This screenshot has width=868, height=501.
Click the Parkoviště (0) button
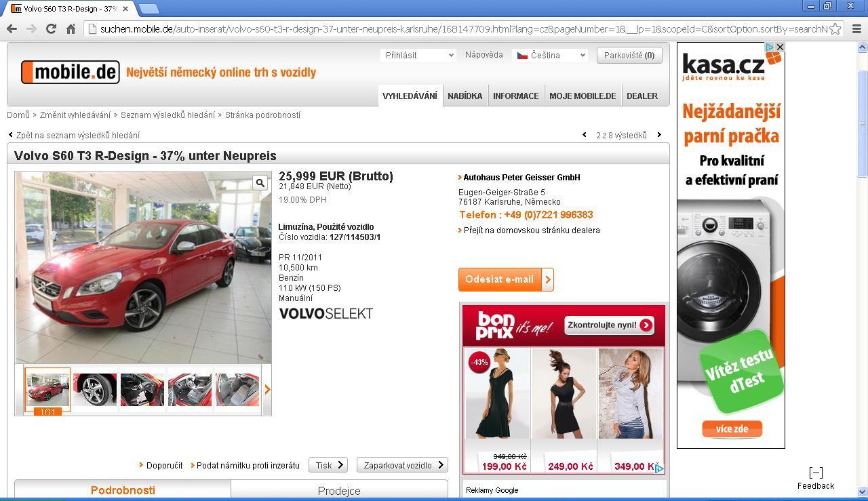(x=629, y=55)
